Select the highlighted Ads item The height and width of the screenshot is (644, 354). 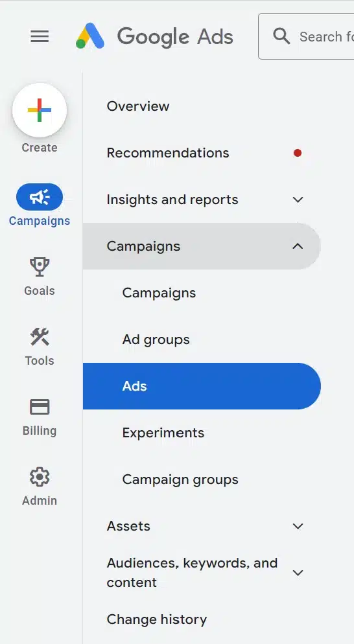202,386
